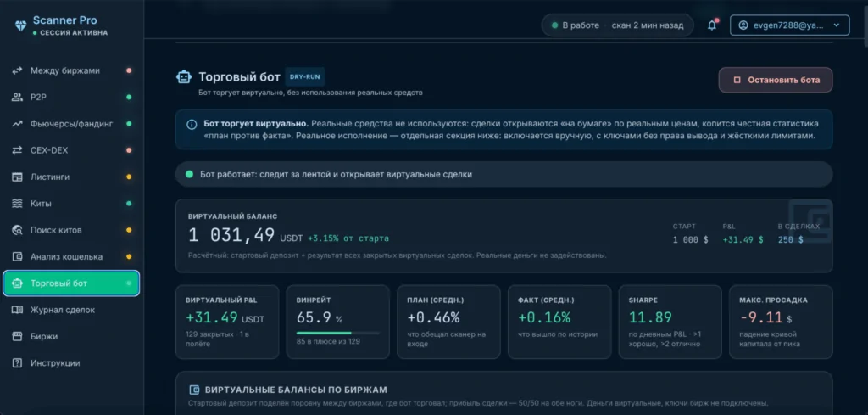The width and height of the screenshot is (868, 415).
Task: Click the Винрейт progress bar
Action: [x=337, y=333]
